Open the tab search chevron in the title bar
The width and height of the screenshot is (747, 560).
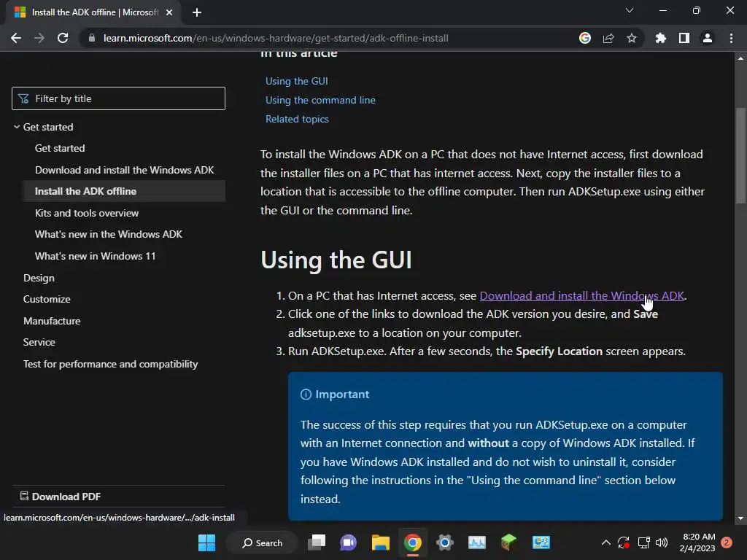coord(630,10)
